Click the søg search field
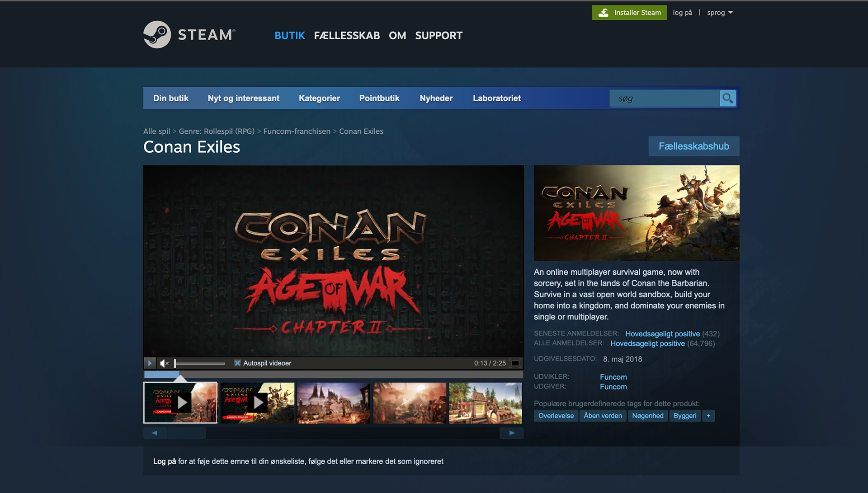The width and height of the screenshot is (868, 493). pyautogui.click(x=665, y=99)
